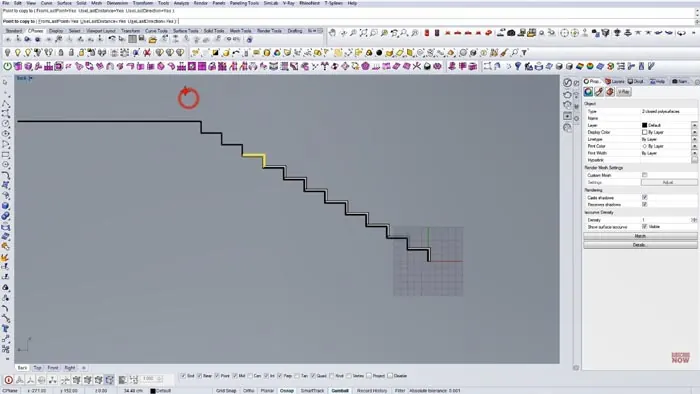Viewport: 700px width, 394px height.
Task: Click in the command line input
Action: click(x=348, y=21)
